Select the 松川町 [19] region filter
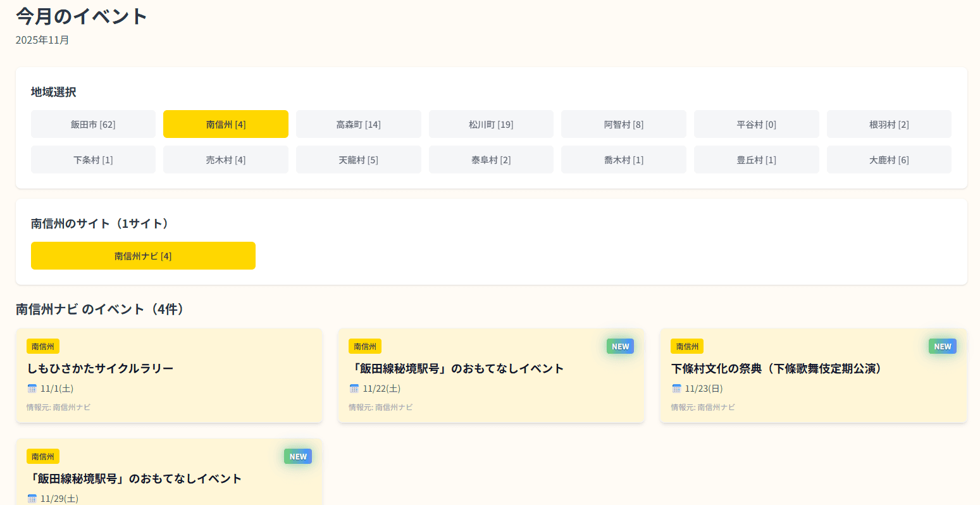The width and height of the screenshot is (980, 505). 491,124
